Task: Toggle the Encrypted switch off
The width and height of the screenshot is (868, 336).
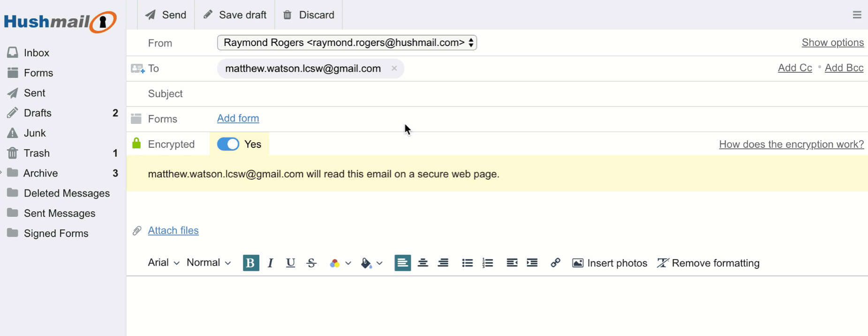Action: click(x=228, y=144)
